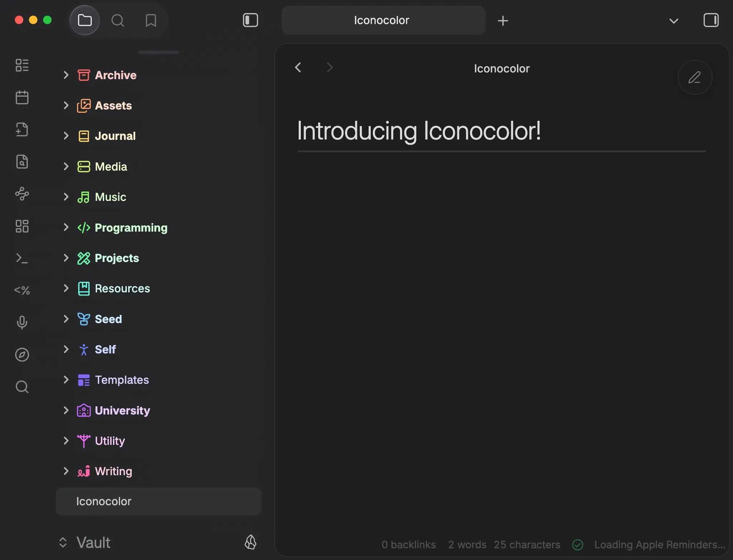Toggle the right sidebar

[711, 20]
